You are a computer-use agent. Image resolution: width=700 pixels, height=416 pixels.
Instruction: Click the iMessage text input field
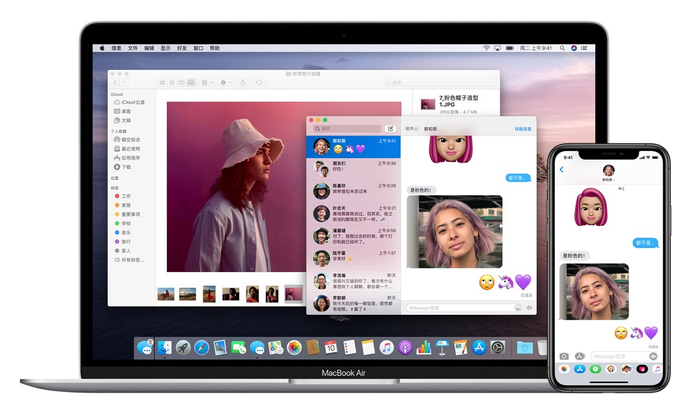(461, 308)
